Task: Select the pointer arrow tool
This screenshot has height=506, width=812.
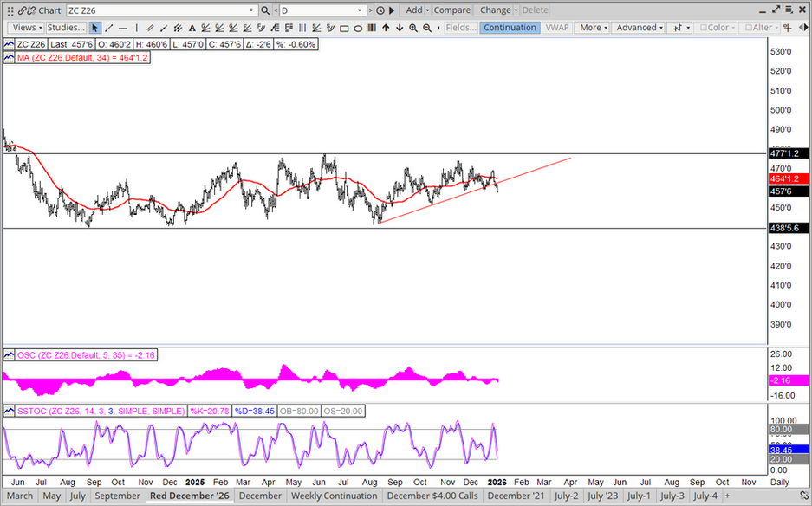Action: [94, 28]
